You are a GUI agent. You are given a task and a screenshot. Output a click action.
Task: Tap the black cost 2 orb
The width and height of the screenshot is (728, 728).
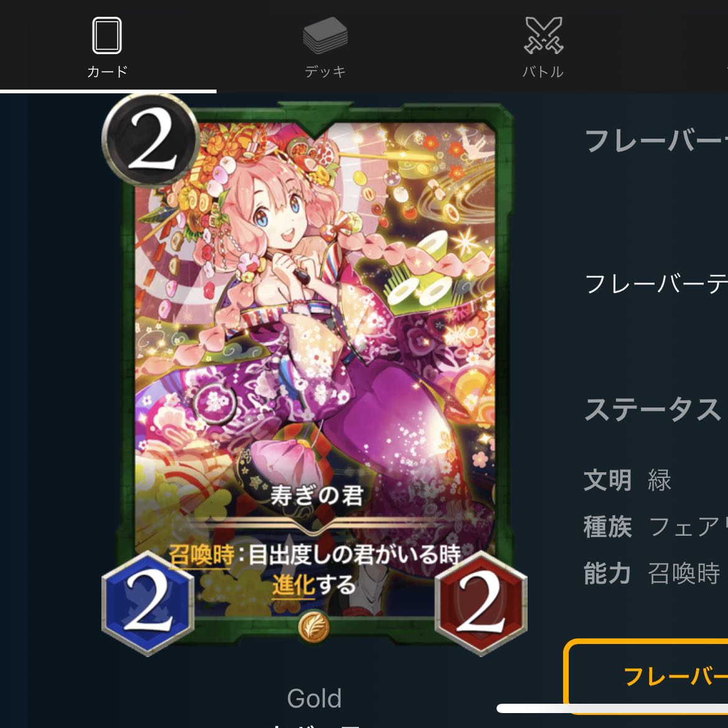coord(151,140)
